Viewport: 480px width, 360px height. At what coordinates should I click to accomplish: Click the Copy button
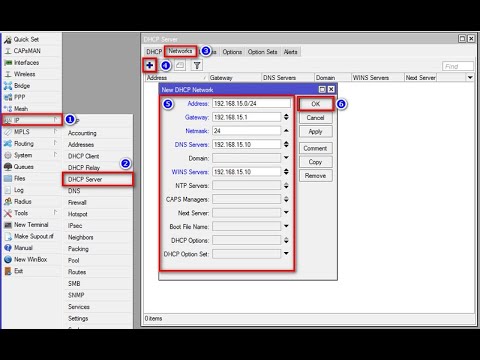pyautogui.click(x=316, y=162)
